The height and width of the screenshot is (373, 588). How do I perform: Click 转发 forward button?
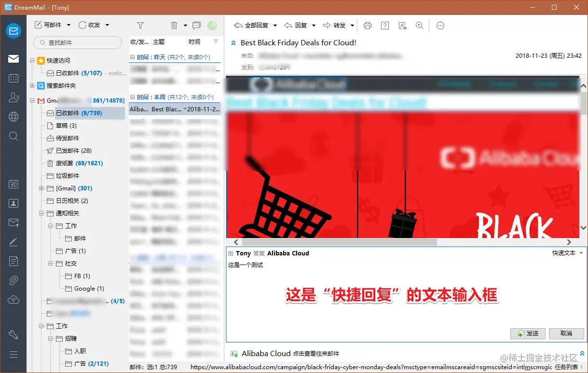(x=334, y=26)
